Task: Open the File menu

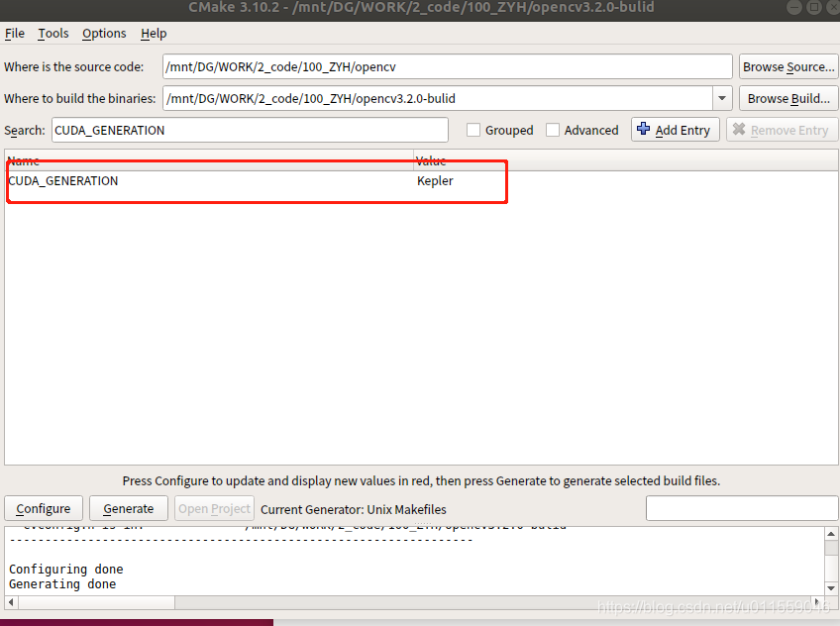Action: (x=15, y=34)
